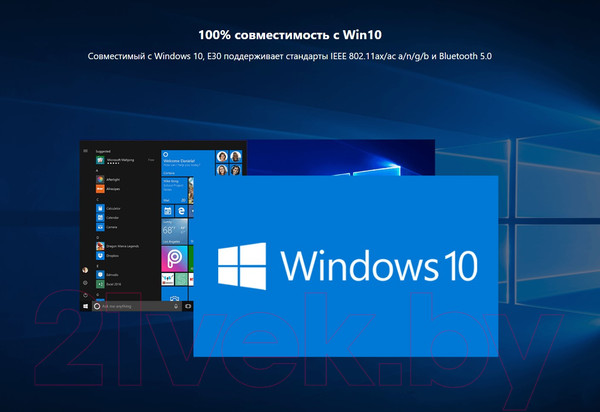600x412 pixels.
Task: Launch Dragon Mania Legends game
Action: tap(117, 246)
